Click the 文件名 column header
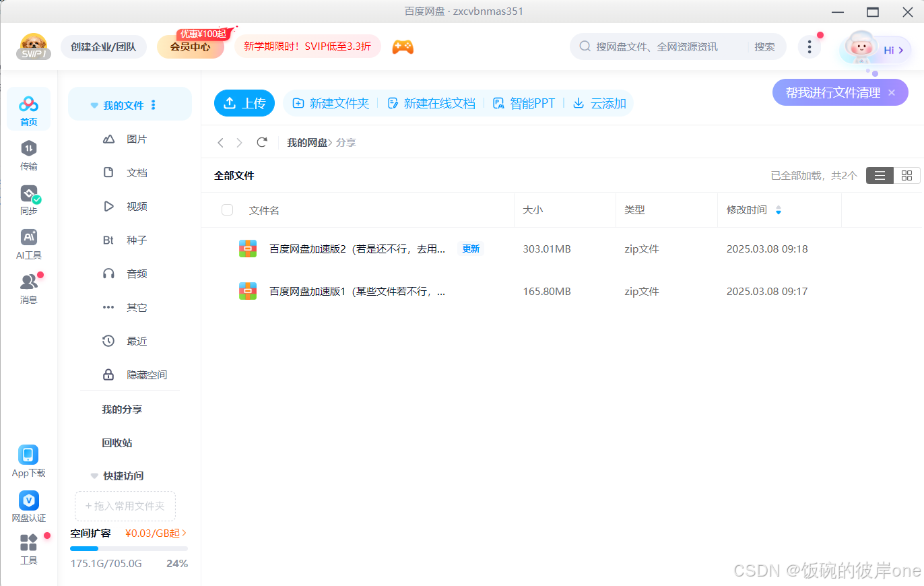The height and width of the screenshot is (586, 924). click(x=264, y=211)
